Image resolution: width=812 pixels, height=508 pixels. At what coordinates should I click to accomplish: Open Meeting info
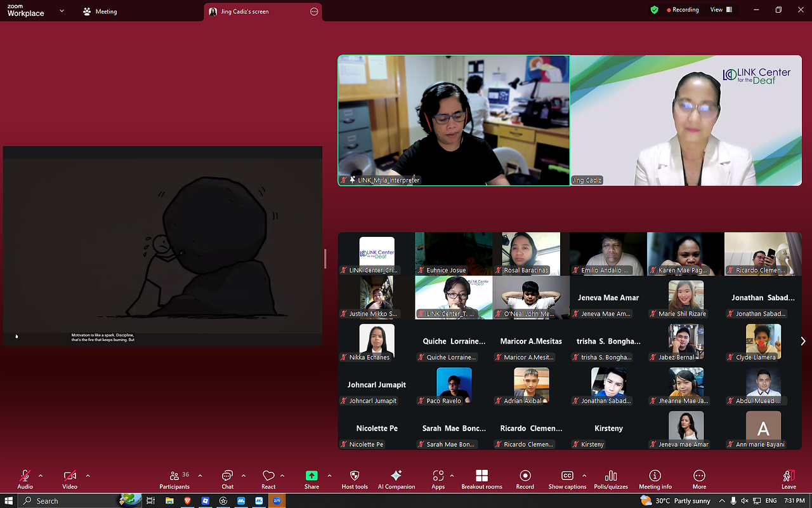click(x=655, y=479)
